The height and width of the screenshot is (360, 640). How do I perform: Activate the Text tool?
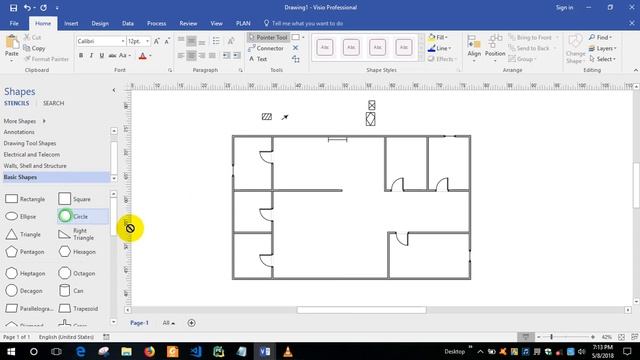click(x=258, y=59)
